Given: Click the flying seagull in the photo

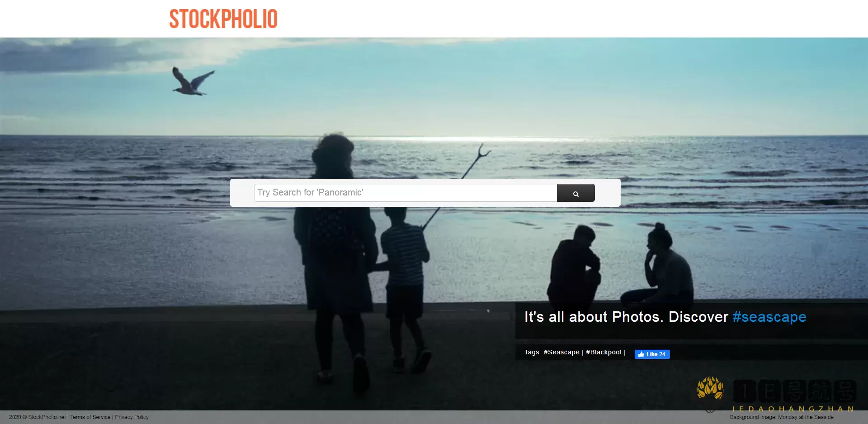Looking at the screenshot, I should coord(193,81).
